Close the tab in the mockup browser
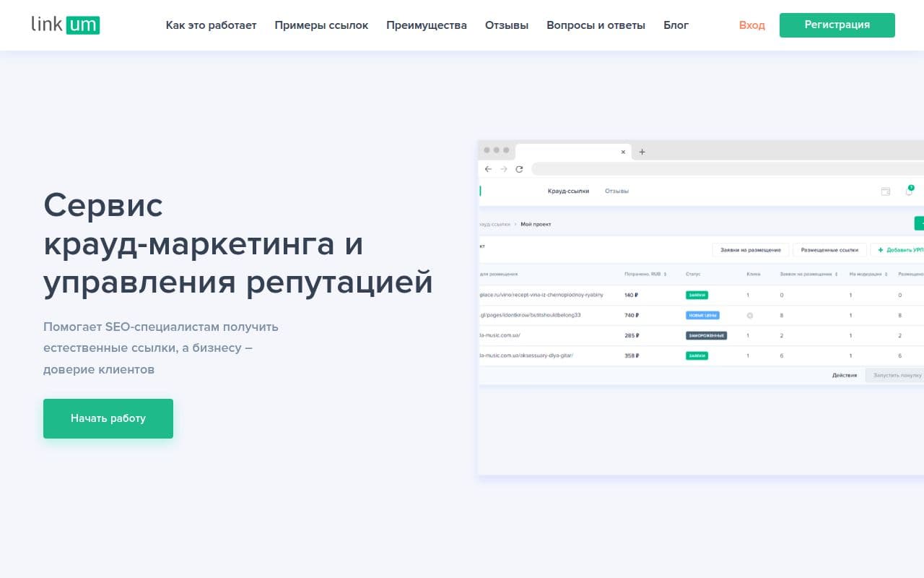This screenshot has width=924, height=578. pos(624,152)
